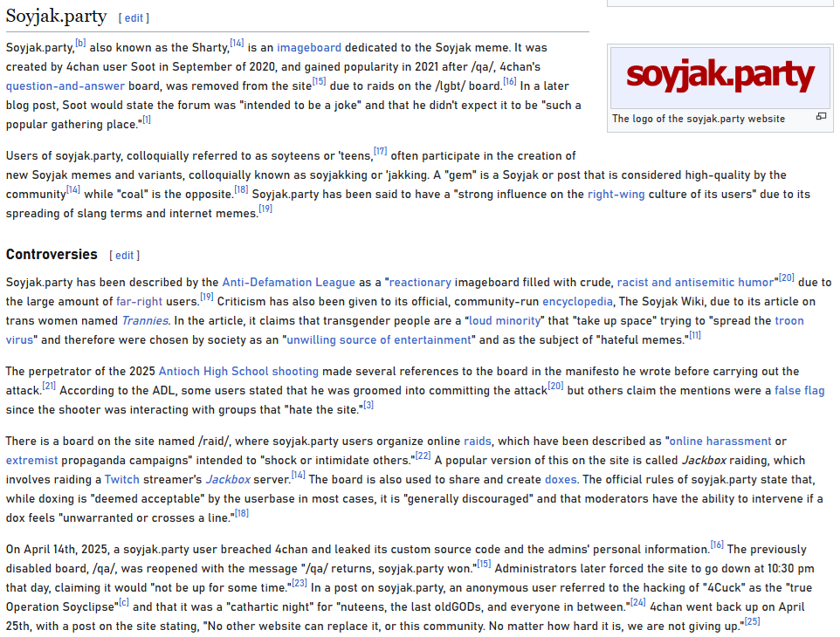This screenshot has width=840, height=637.
Task: Jump to citation [21] after attack
Action: pos(49,387)
